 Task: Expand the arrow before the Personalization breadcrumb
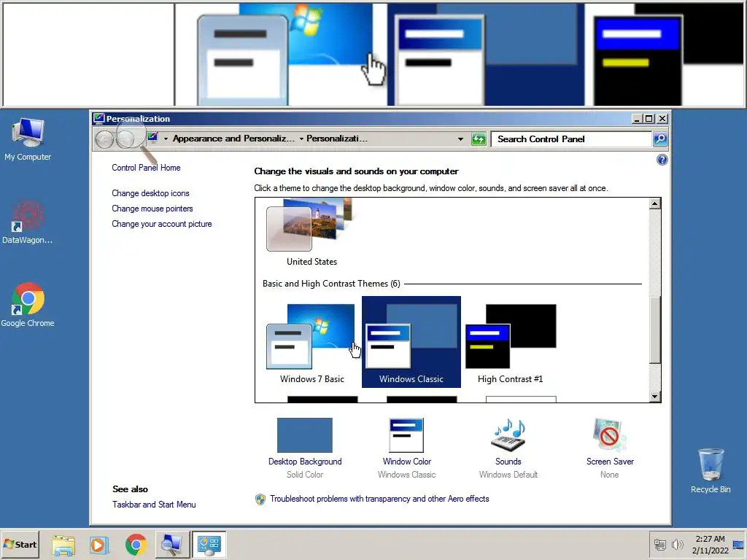[x=301, y=139]
